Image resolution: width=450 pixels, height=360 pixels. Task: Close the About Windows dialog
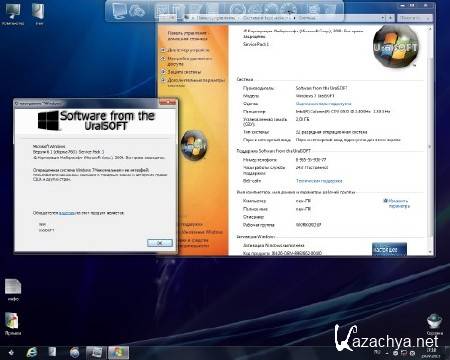[168, 102]
